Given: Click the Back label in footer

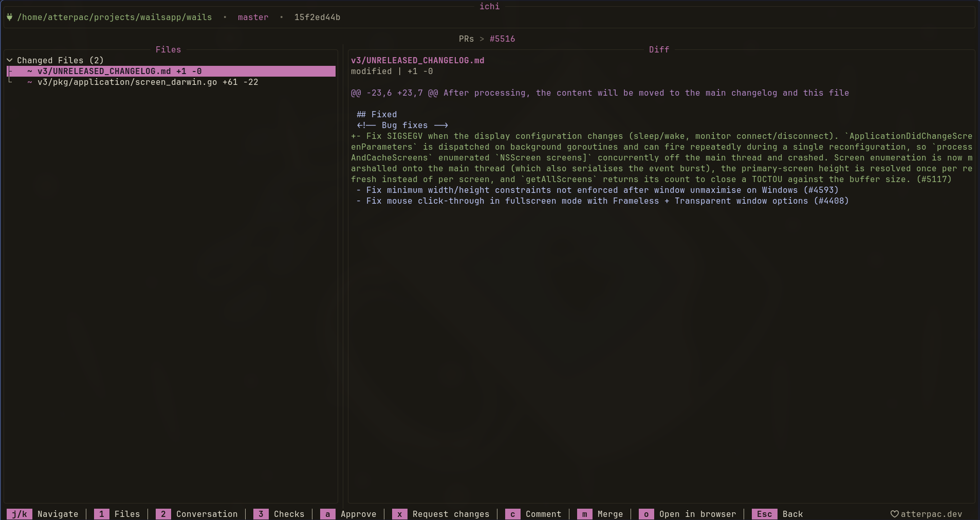Looking at the screenshot, I should click(792, 514).
